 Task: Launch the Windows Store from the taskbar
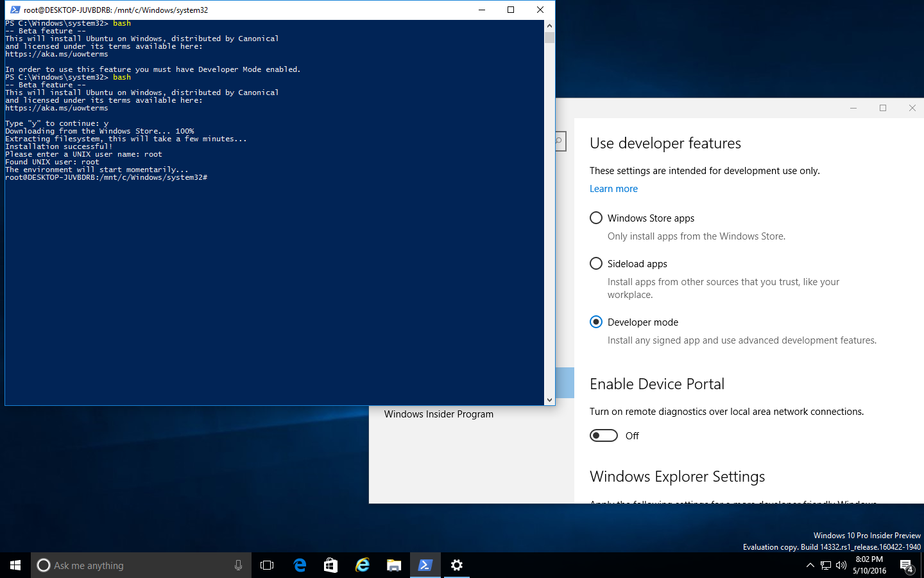pyautogui.click(x=330, y=565)
